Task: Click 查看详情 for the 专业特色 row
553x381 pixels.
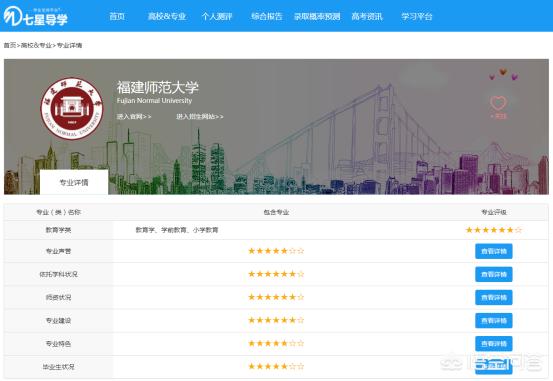Action: click(x=494, y=344)
